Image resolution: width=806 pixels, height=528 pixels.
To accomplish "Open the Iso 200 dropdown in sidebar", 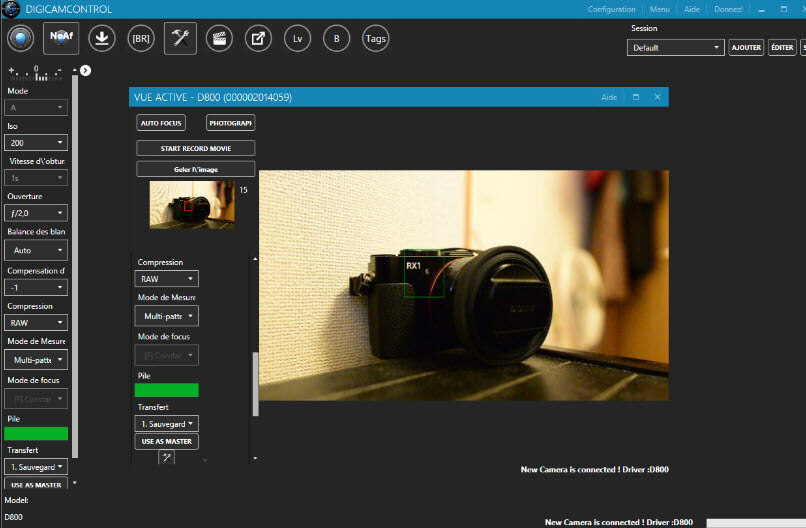I will (35, 142).
